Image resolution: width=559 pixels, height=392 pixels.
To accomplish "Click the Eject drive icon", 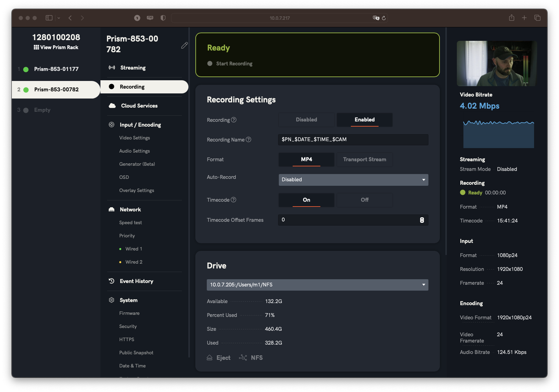I will coord(210,358).
